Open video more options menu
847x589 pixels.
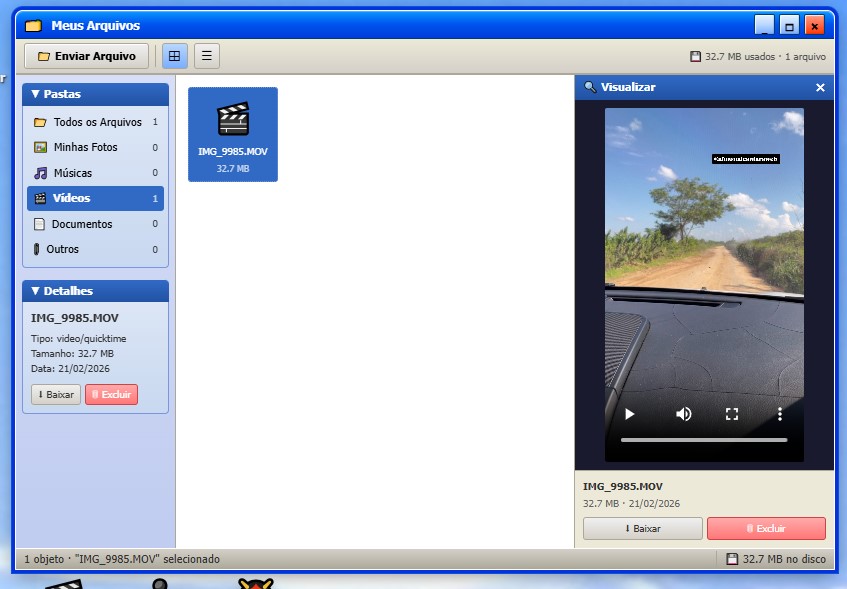click(780, 414)
